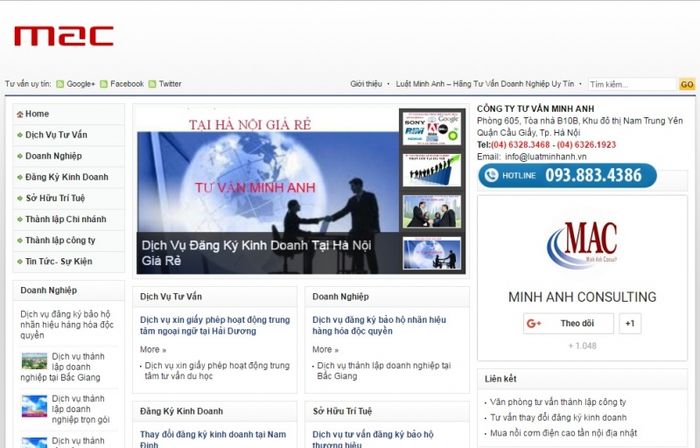Click the hotline phone icon
The height and width of the screenshot is (448, 700).
tap(491, 175)
